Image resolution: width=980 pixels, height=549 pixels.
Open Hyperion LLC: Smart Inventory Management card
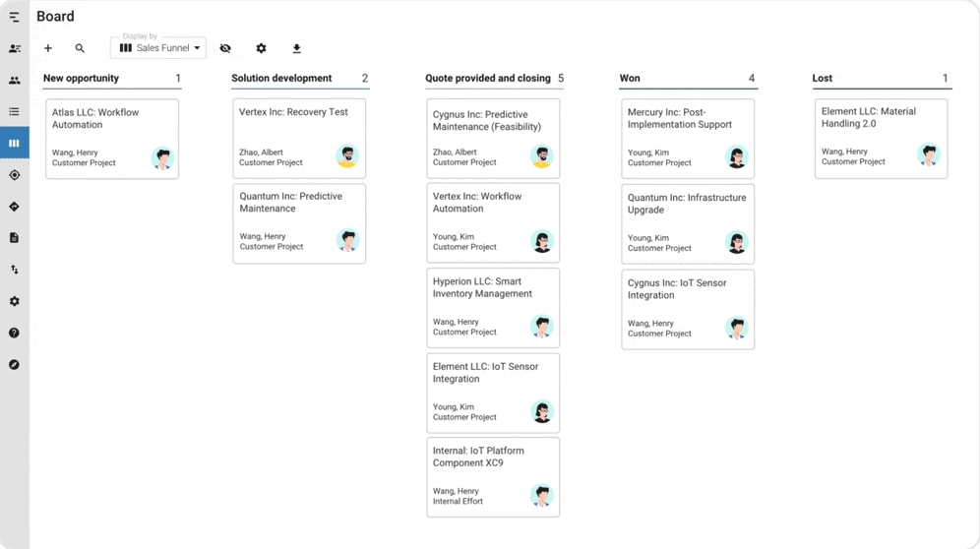click(493, 308)
